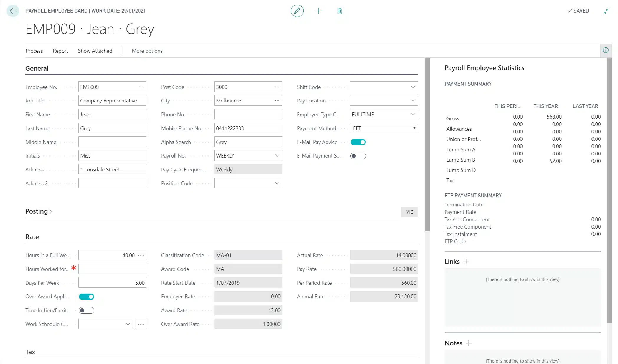618x364 pixels.
Task: Open the Process menu
Action: [x=34, y=51]
